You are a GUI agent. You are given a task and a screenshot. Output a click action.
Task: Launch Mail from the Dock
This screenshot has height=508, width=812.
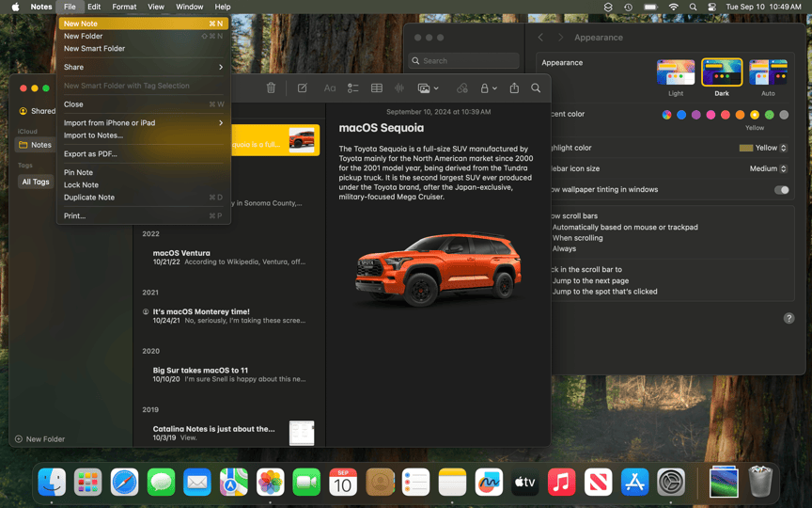click(x=197, y=482)
